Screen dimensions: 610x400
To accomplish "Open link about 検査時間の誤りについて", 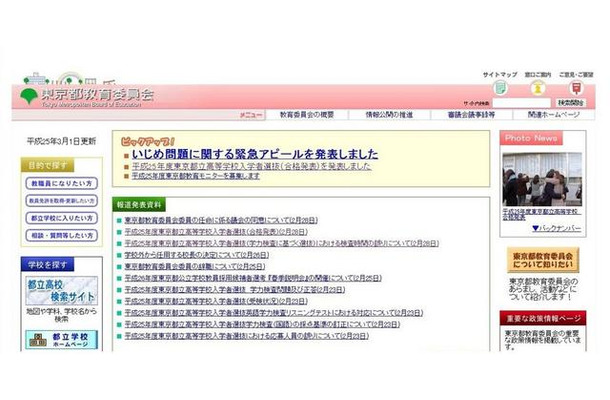I will tap(282, 244).
